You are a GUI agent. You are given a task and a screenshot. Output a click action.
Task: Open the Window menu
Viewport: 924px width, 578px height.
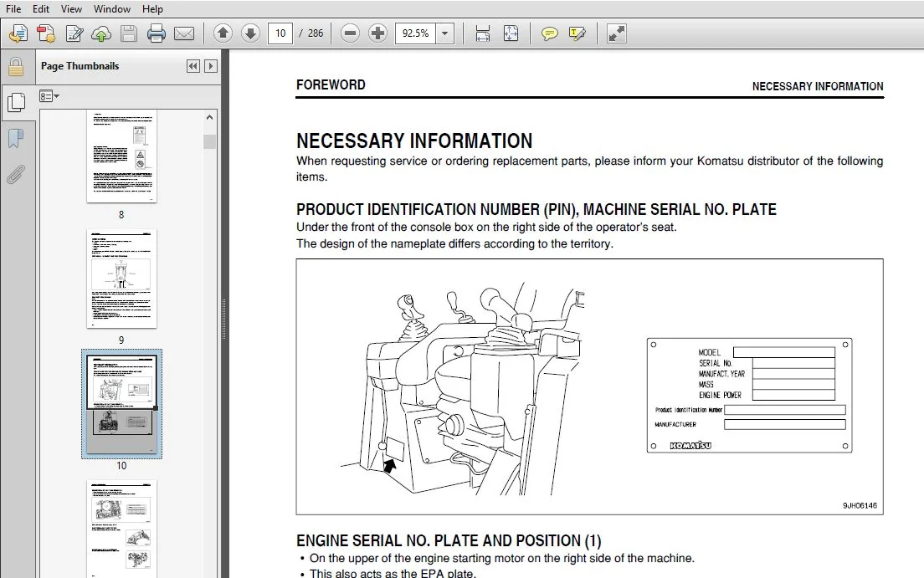click(x=112, y=9)
